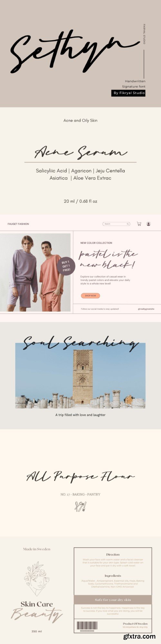This screenshot has height=644, width=161.
Task: Click the Search input field
Action: [x=116, y=224]
